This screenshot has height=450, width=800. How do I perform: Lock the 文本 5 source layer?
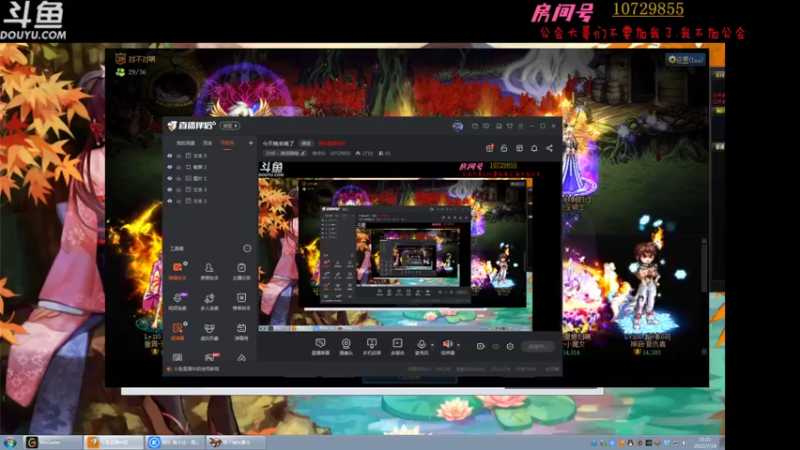pos(179,156)
